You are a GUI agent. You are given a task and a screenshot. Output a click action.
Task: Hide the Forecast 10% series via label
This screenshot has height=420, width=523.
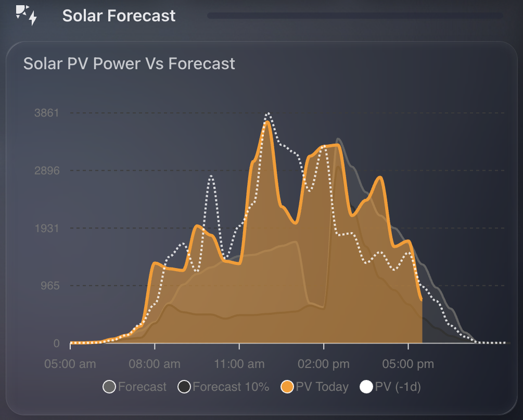(231, 387)
